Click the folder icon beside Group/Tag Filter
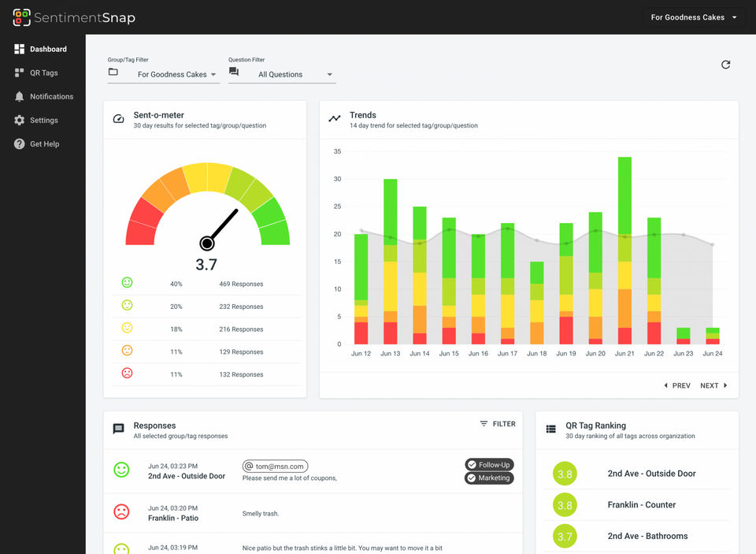This screenshot has width=756, height=554. [113, 72]
